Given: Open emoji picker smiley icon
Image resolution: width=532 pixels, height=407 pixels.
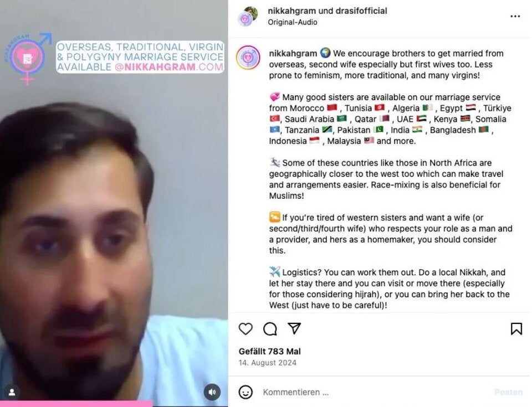Looking at the screenshot, I should click(x=245, y=392).
